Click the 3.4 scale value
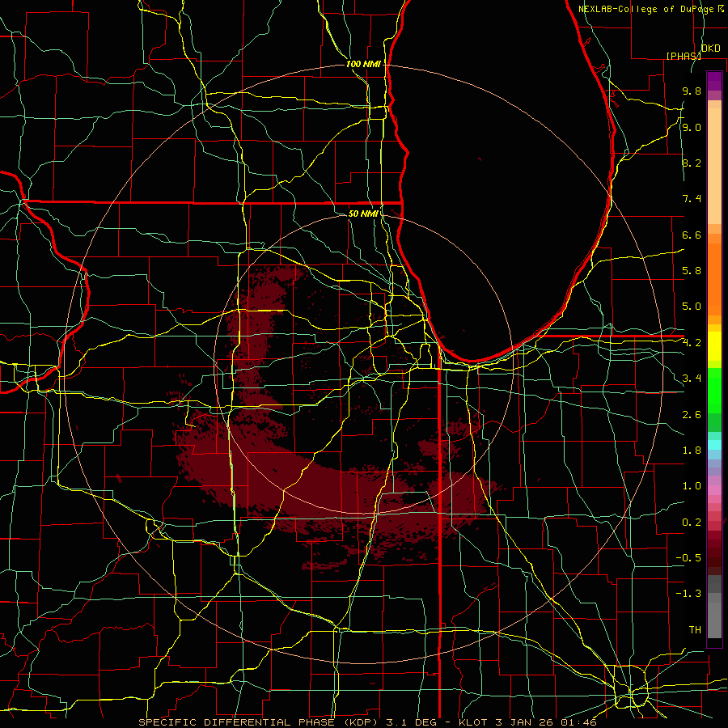This screenshot has height=728, width=728. coord(692,379)
